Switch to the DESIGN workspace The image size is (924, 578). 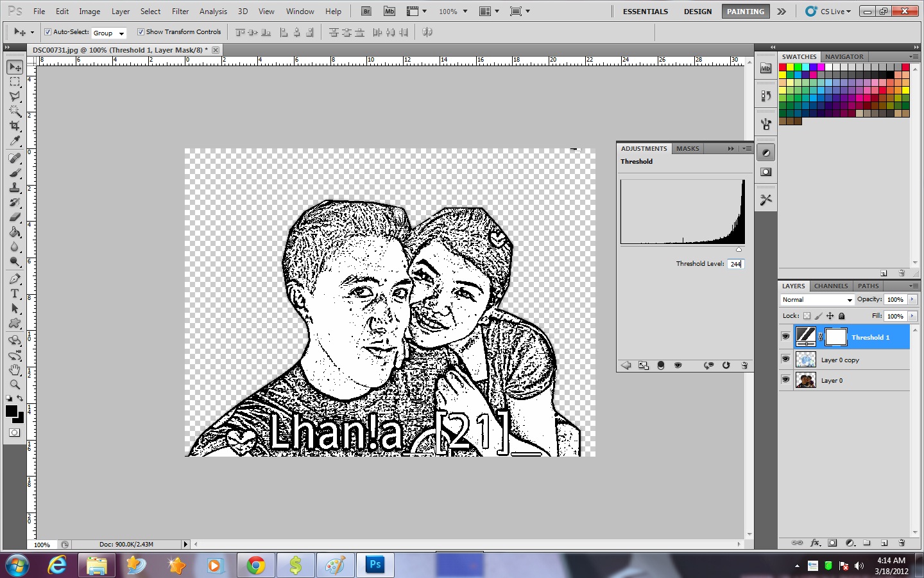[697, 11]
